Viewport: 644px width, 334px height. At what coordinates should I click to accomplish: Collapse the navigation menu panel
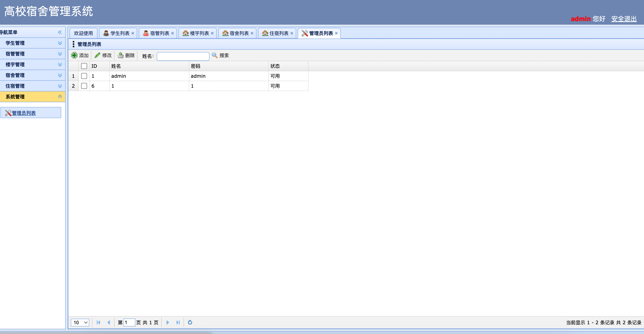click(60, 32)
